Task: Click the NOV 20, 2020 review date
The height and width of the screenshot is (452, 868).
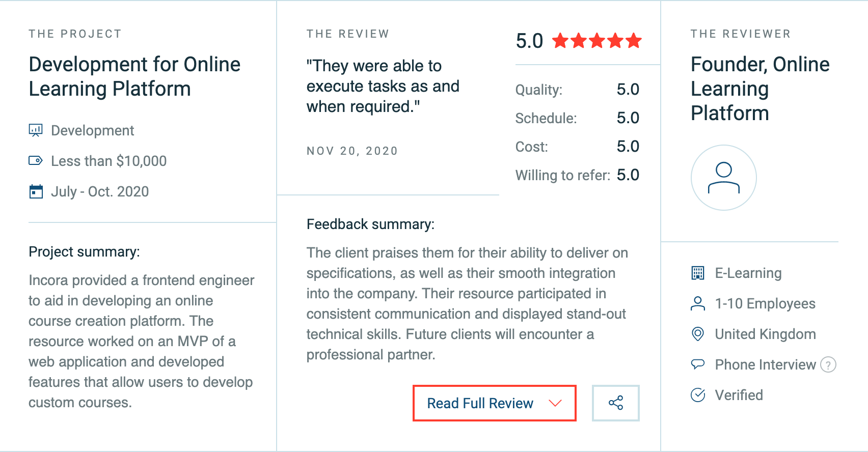Action: click(352, 151)
